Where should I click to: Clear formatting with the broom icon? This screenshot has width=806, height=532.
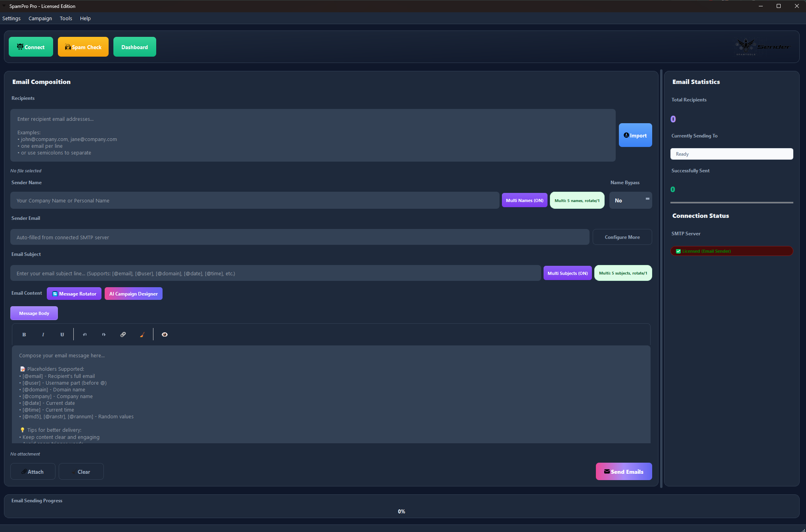142,335
